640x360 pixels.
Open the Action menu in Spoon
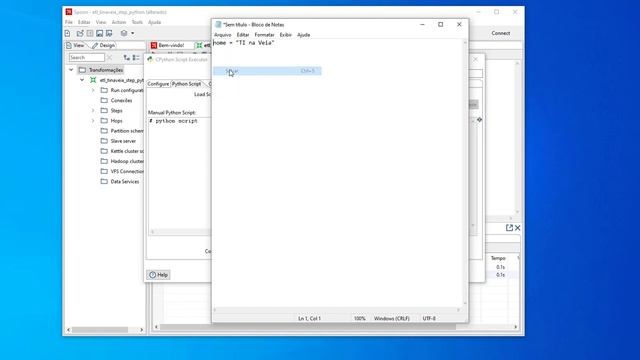coord(119,22)
